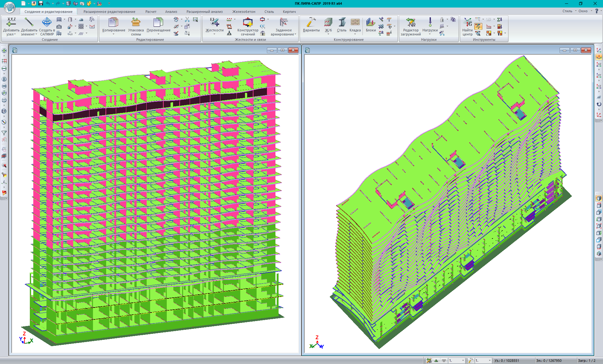Toggle highlighted projection icon in right sidebar
This screenshot has width=603, height=364.
pyautogui.click(x=599, y=57)
